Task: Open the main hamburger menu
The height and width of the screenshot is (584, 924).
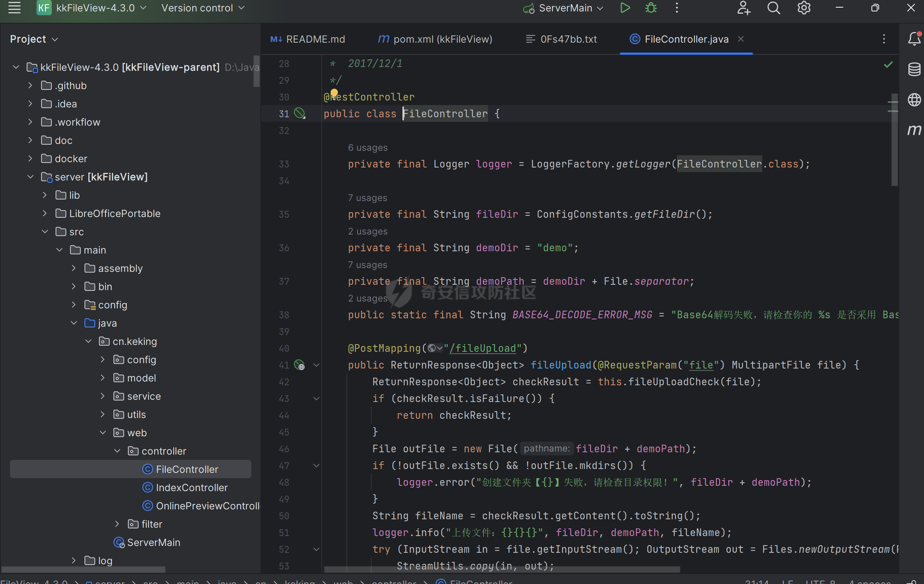Action: click(14, 8)
